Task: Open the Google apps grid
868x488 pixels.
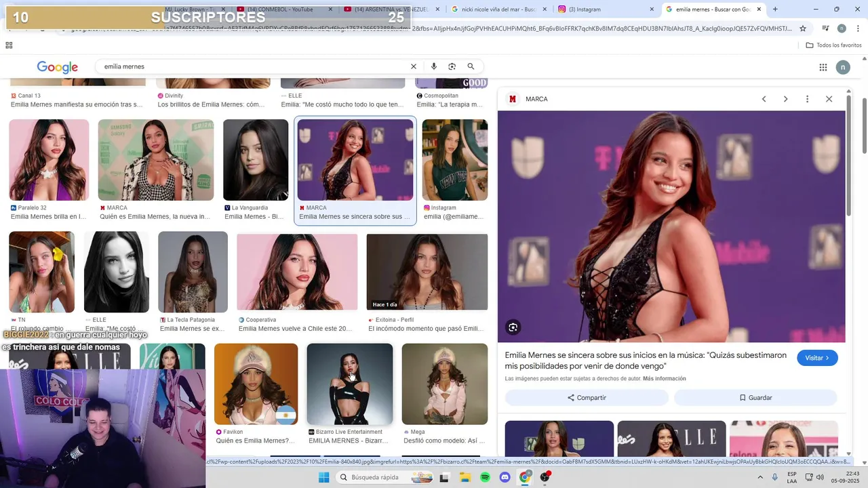Action: 823,67
